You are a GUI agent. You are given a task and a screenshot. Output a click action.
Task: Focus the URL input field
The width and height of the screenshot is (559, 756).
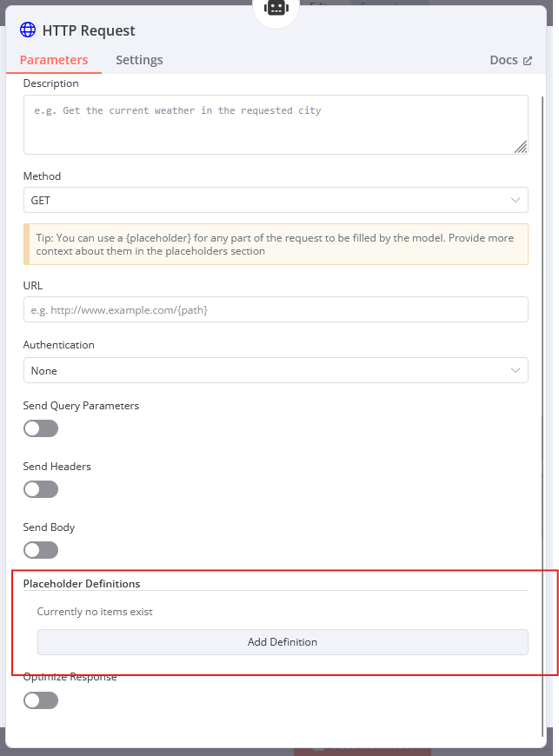[x=276, y=309]
